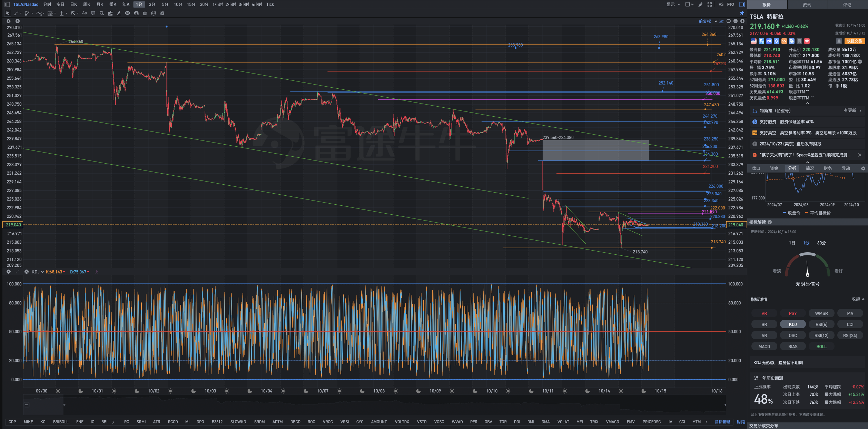Select the line drawing tool
Image resolution: width=868 pixels, height=429 pixels.
pyautogui.click(x=16, y=13)
